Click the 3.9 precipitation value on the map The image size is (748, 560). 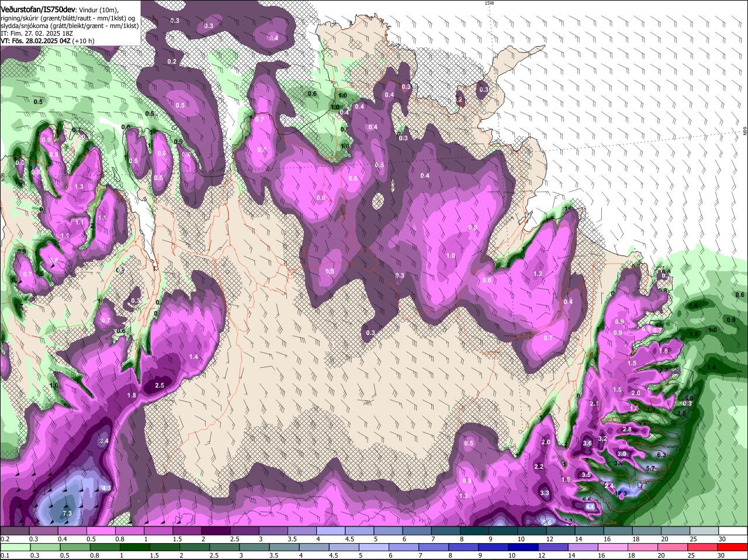pyautogui.click(x=622, y=454)
